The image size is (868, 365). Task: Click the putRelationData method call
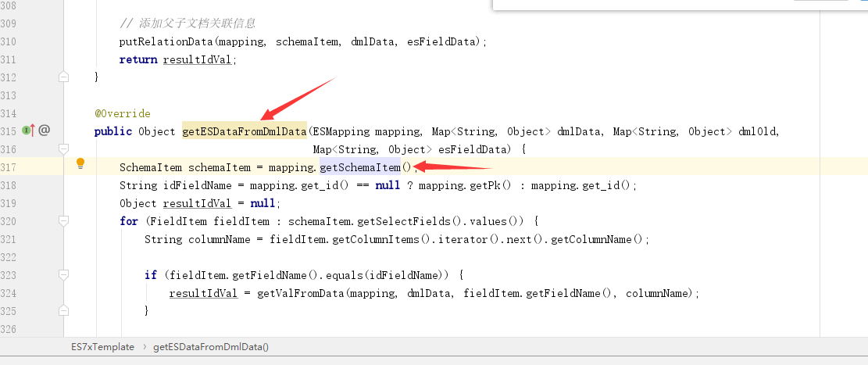[166, 41]
